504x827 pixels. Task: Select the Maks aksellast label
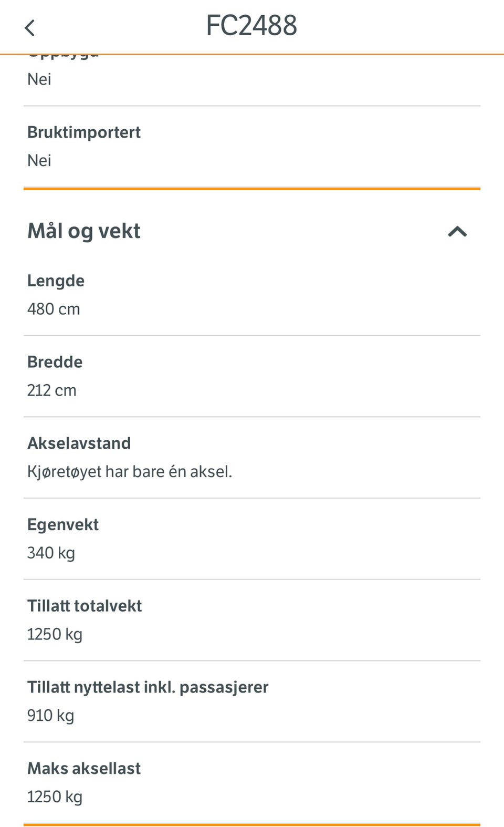(84, 768)
